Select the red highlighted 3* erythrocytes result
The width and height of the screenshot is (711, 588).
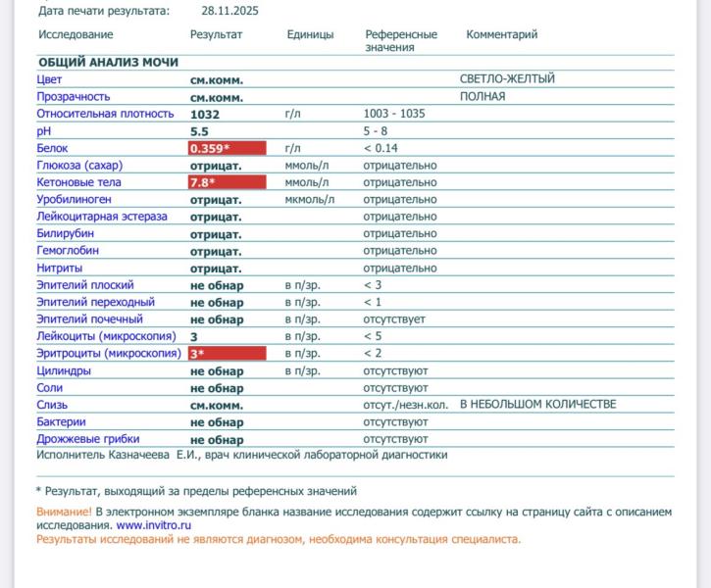pyautogui.click(x=227, y=353)
